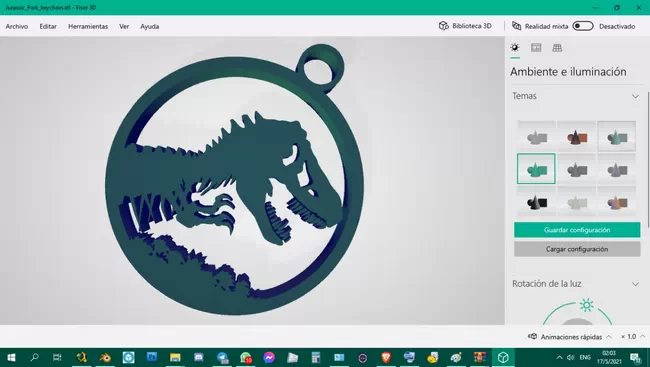Click the Animaciones rápidas cube icon
The image size is (650, 367).
coord(533,336)
